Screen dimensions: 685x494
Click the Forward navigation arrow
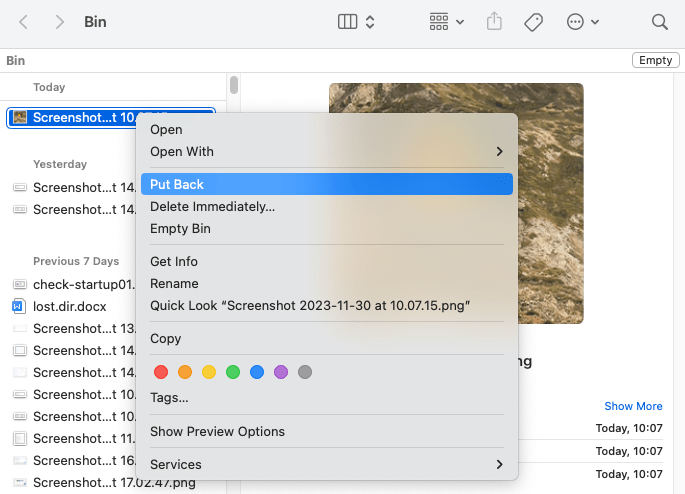coord(60,22)
